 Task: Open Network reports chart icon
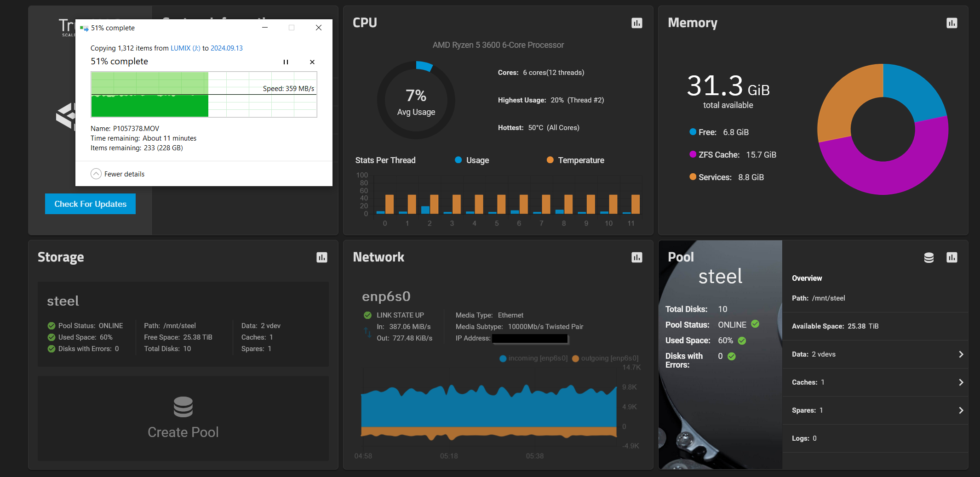[x=636, y=257]
